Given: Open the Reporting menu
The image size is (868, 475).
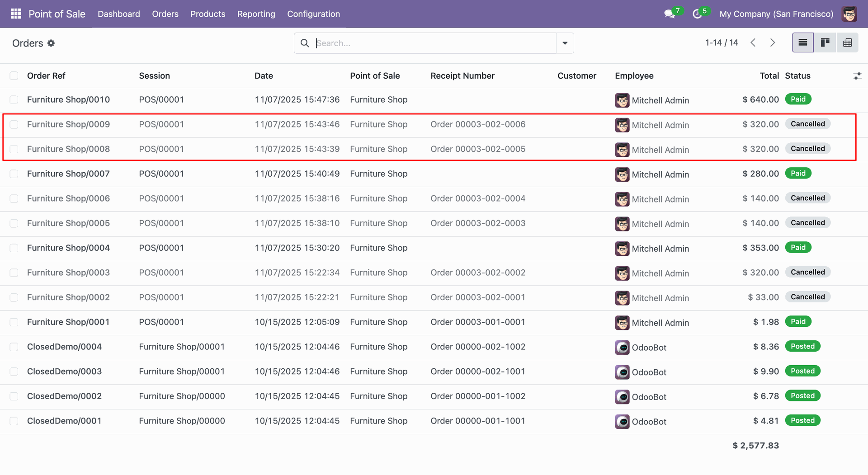Looking at the screenshot, I should point(256,14).
